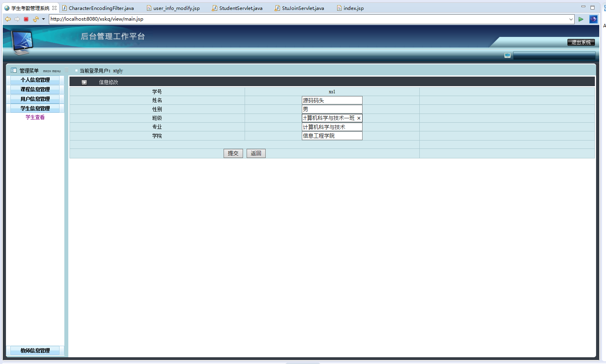Submit the form with 提交
The width and height of the screenshot is (606, 364).
[x=233, y=153]
